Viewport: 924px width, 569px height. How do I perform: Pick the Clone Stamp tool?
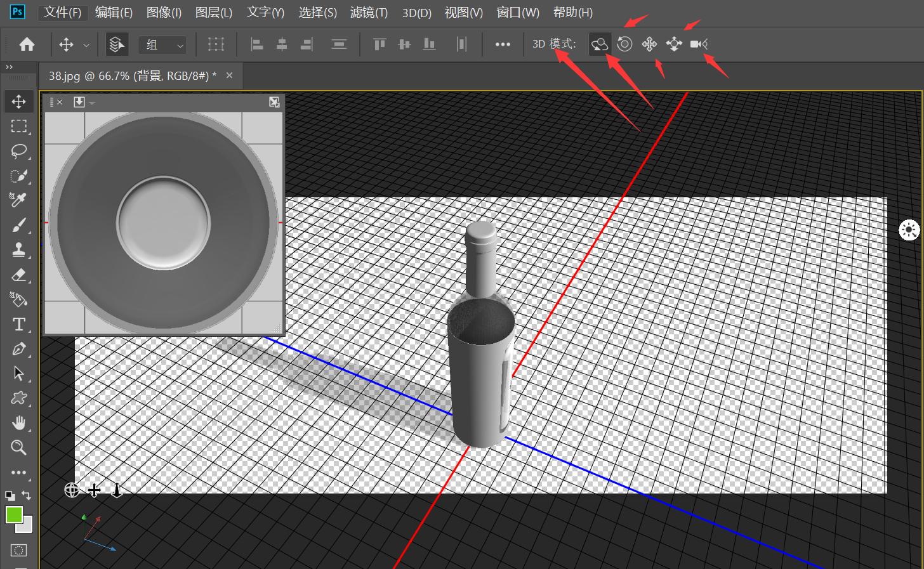[18, 250]
